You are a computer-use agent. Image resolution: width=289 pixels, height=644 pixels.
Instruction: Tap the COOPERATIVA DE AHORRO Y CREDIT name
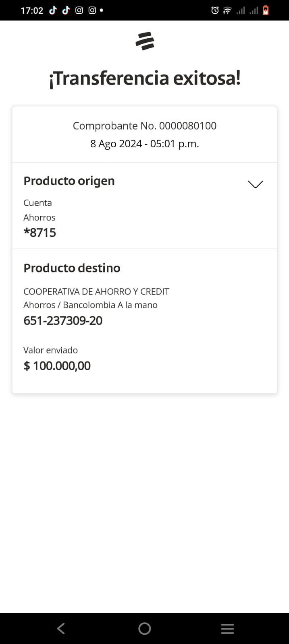96,291
